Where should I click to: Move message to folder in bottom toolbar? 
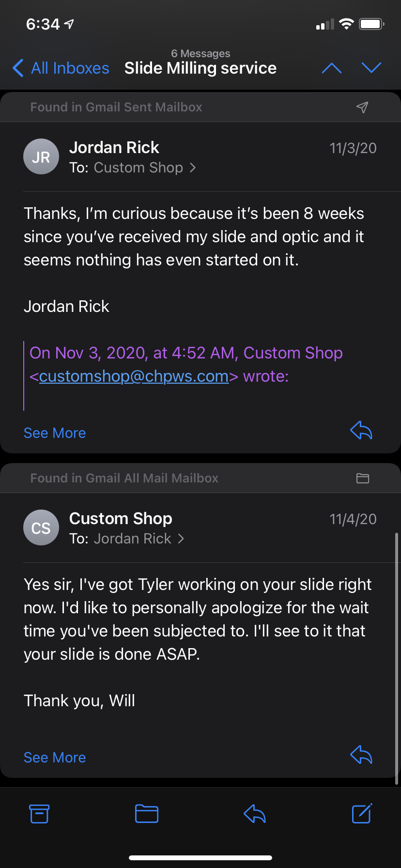[147, 814]
